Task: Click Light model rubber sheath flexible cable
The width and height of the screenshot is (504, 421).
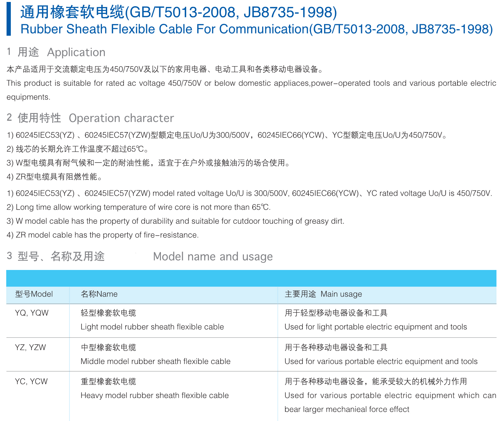Action: pyautogui.click(x=152, y=327)
